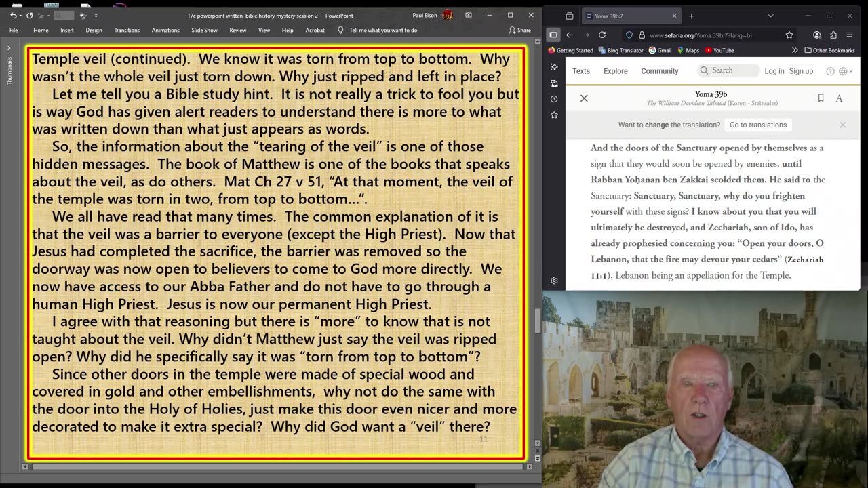Click Sign up on Sefaria
868x488 pixels.
tap(801, 71)
